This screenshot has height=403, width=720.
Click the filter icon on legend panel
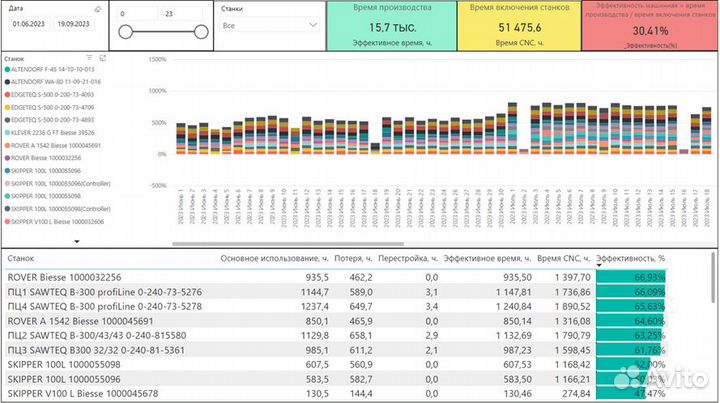click(x=89, y=59)
